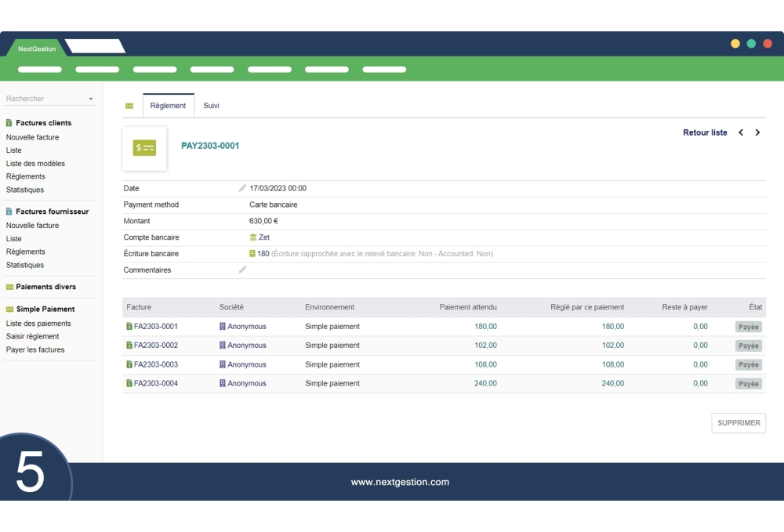Open invoice FA2303-0003

click(155, 364)
